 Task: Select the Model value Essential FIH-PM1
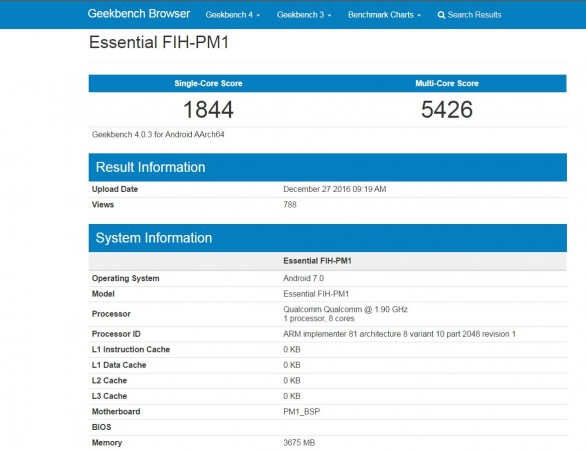(316, 294)
